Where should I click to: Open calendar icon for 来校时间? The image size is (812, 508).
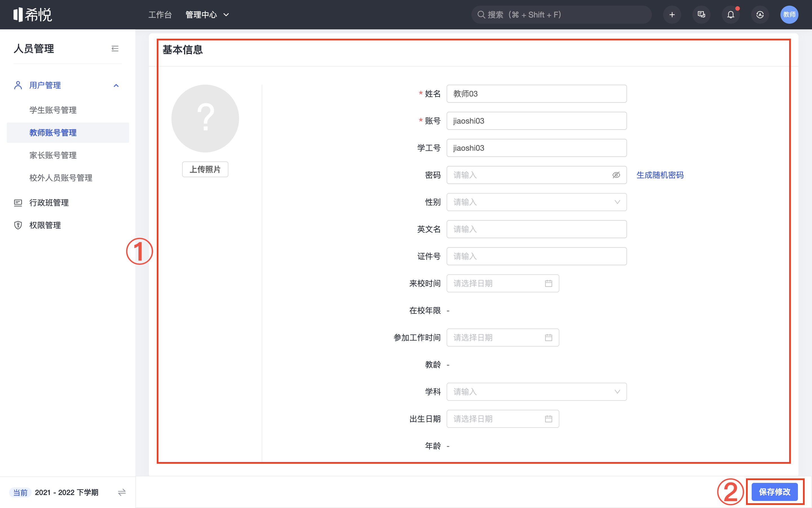[x=549, y=283]
